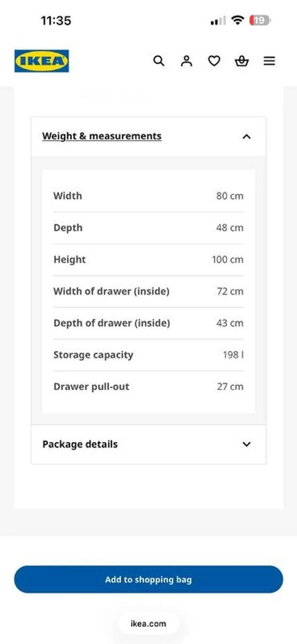Collapse Weight & measurements chevron

tap(247, 136)
